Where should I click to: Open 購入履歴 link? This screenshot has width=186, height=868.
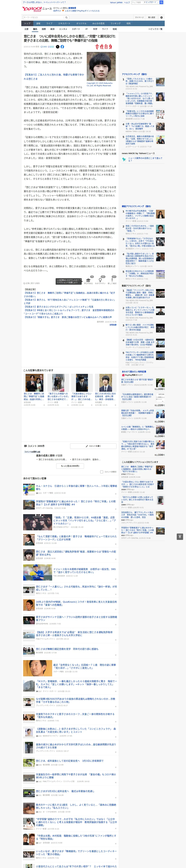[152, 18]
